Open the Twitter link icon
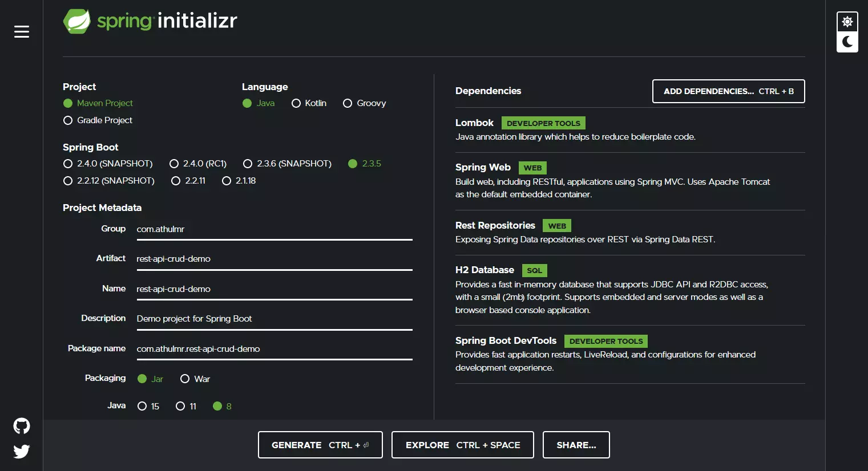 point(22,452)
